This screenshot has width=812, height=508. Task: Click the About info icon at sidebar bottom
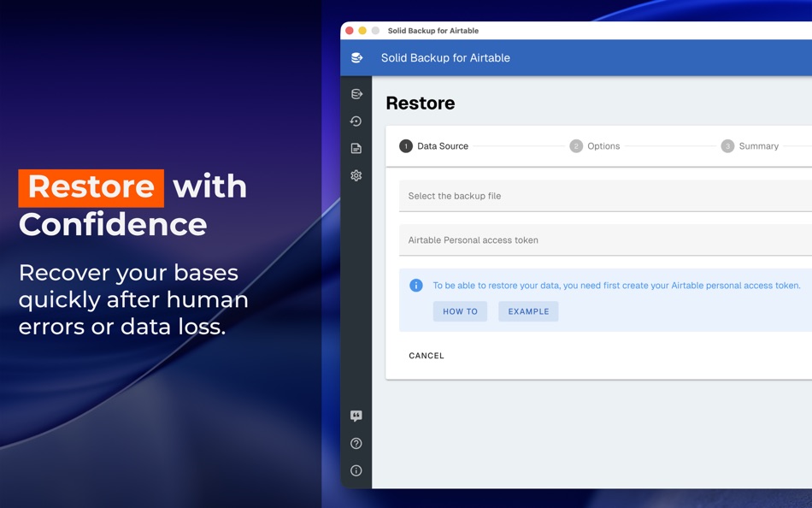point(356,470)
